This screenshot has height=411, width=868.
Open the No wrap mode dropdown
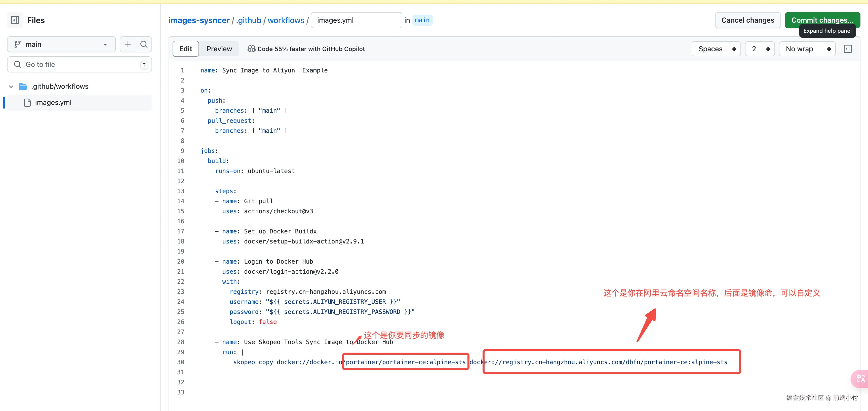807,49
